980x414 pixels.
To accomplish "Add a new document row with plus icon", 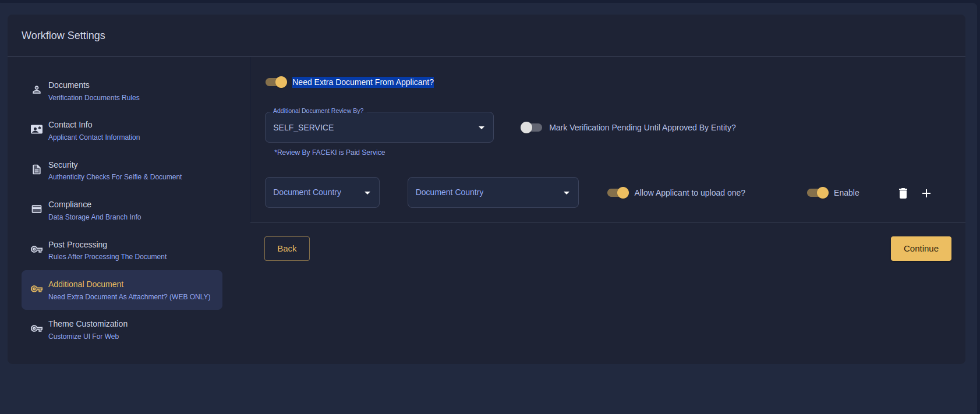I will click(926, 193).
